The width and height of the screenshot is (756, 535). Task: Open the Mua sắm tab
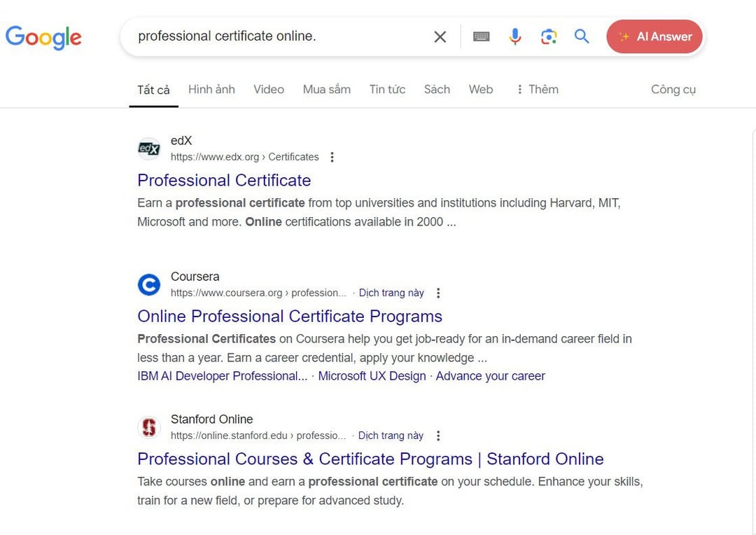[x=327, y=89]
